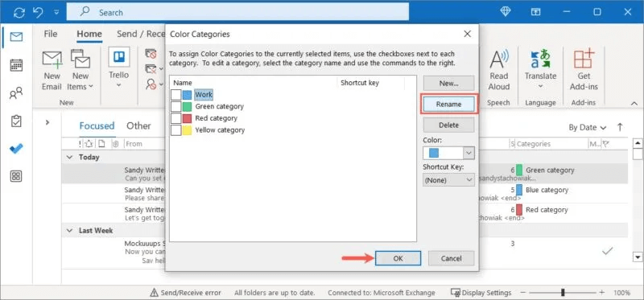The width and height of the screenshot is (644, 300).
Task: Click the Send/Receive error warning
Action: (185, 293)
